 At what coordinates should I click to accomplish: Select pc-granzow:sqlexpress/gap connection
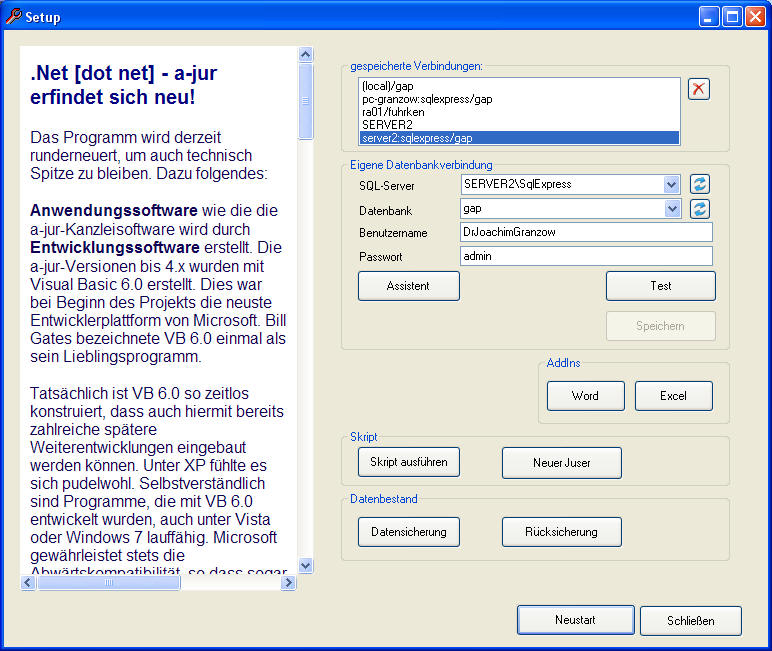(x=519, y=99)
